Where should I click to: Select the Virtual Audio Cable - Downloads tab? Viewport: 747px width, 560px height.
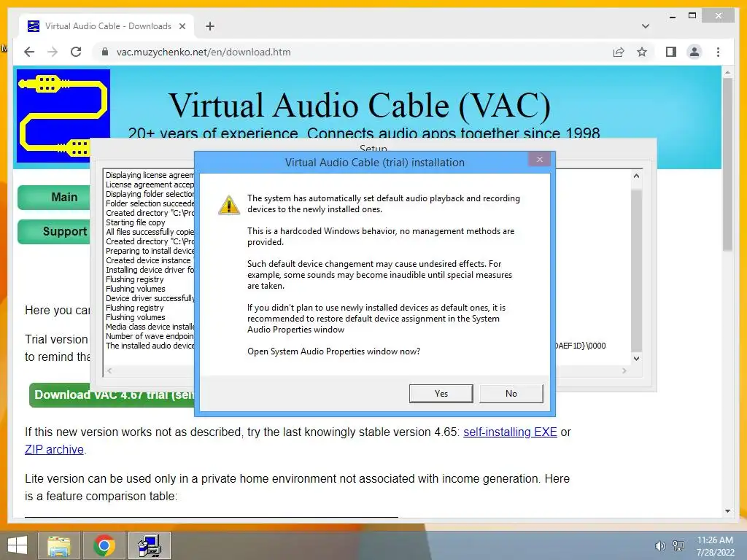[x=107, y=26]
